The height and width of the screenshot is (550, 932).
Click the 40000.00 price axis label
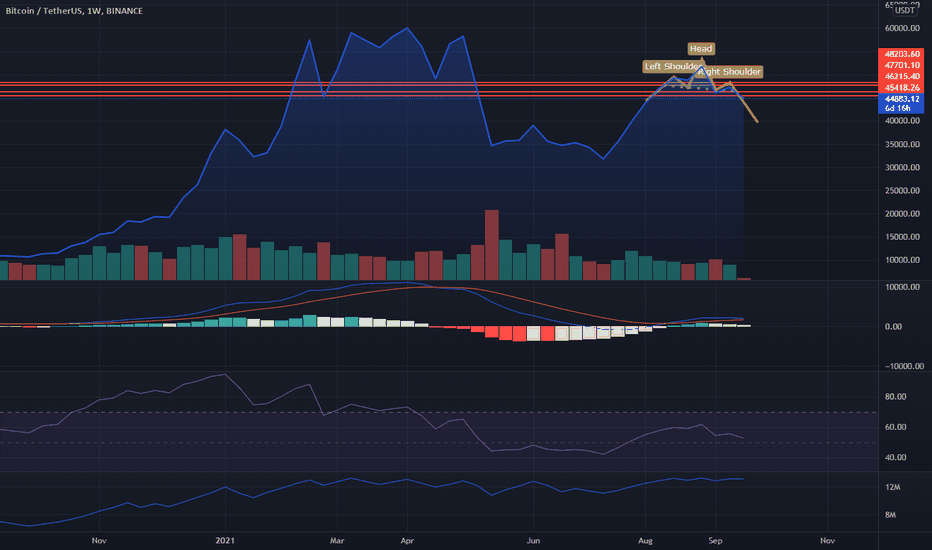902,121
